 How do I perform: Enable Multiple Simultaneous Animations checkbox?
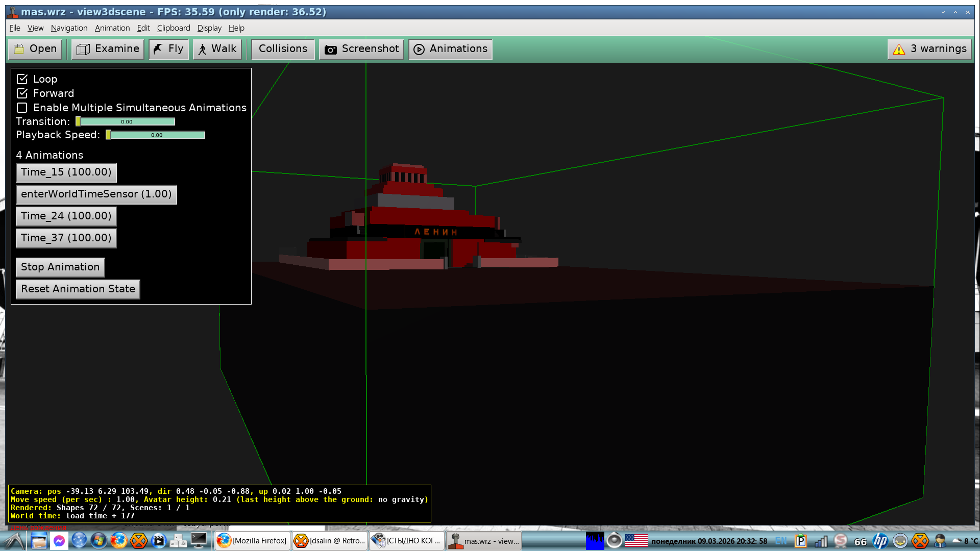tap(22, 108)
